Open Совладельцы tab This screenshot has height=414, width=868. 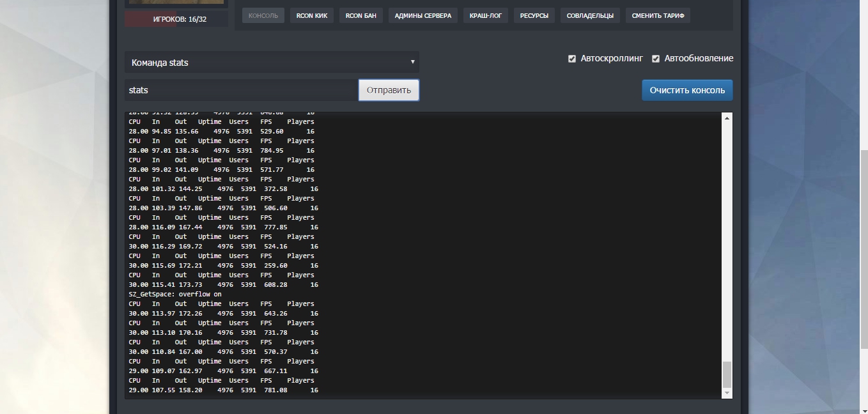590,15
